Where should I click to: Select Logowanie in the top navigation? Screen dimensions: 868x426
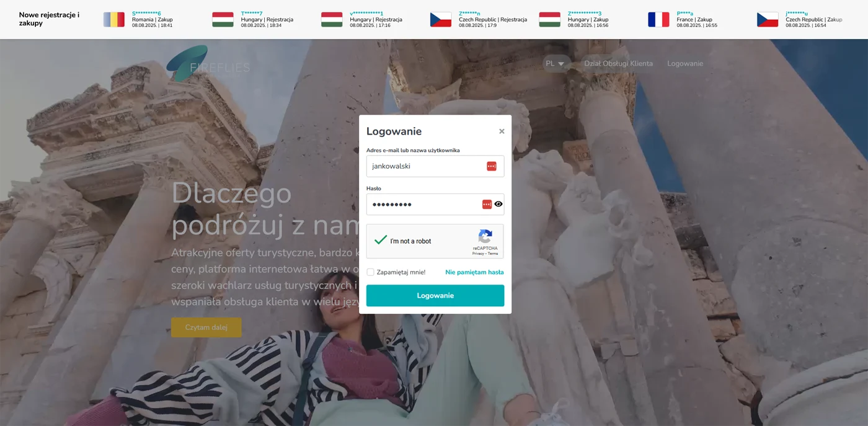click(685, 63)
